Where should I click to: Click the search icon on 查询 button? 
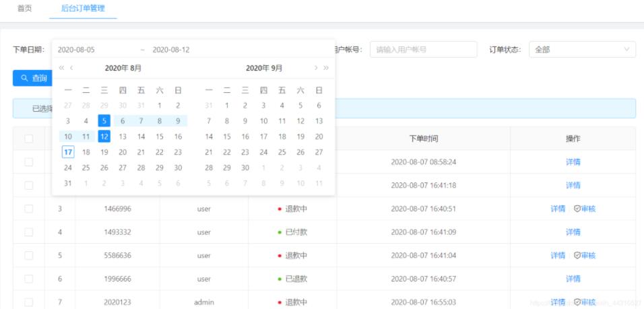tap(24, 78)
